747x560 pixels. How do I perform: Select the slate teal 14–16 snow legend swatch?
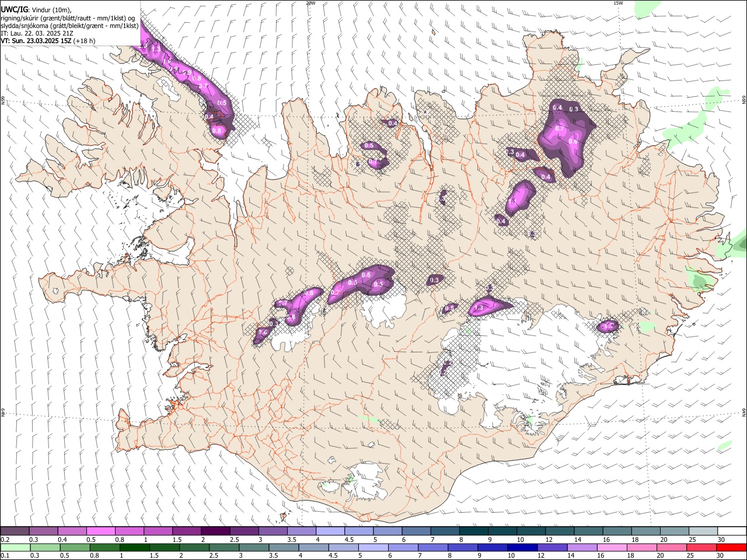[x=588, y=531]
